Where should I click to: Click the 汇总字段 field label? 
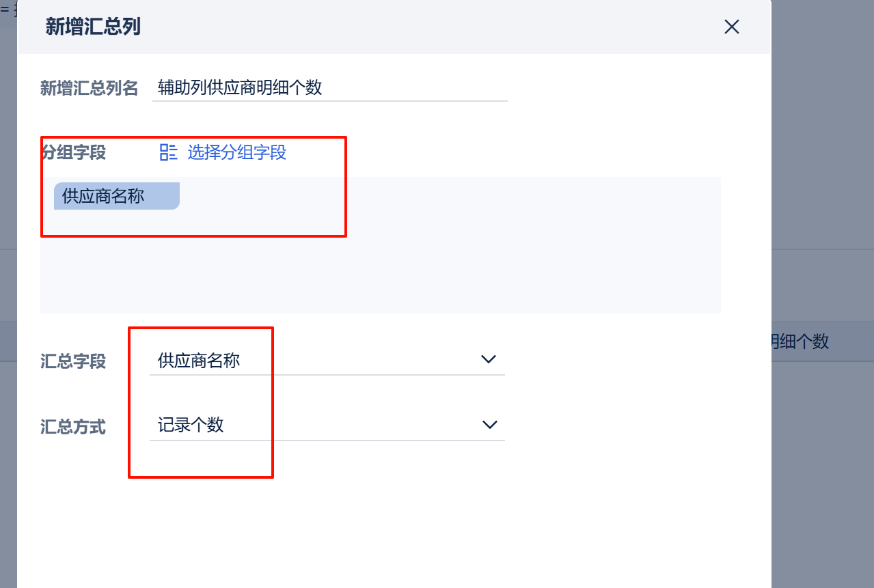click(x=73, y=361)
